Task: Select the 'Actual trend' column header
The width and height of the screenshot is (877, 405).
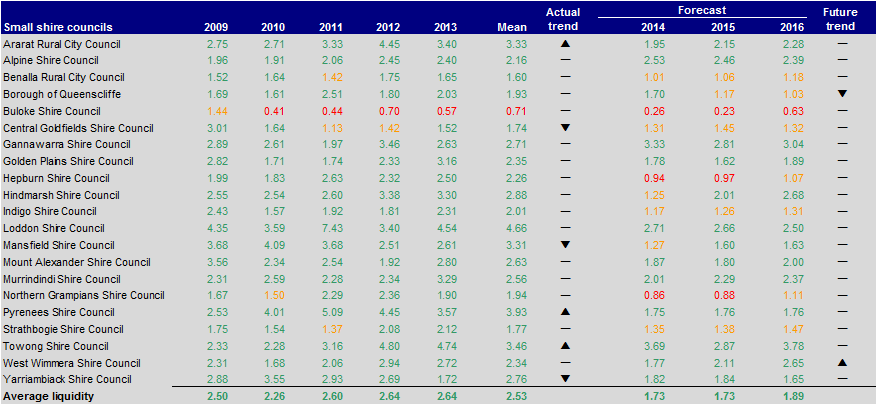Action: click(563, 19)
